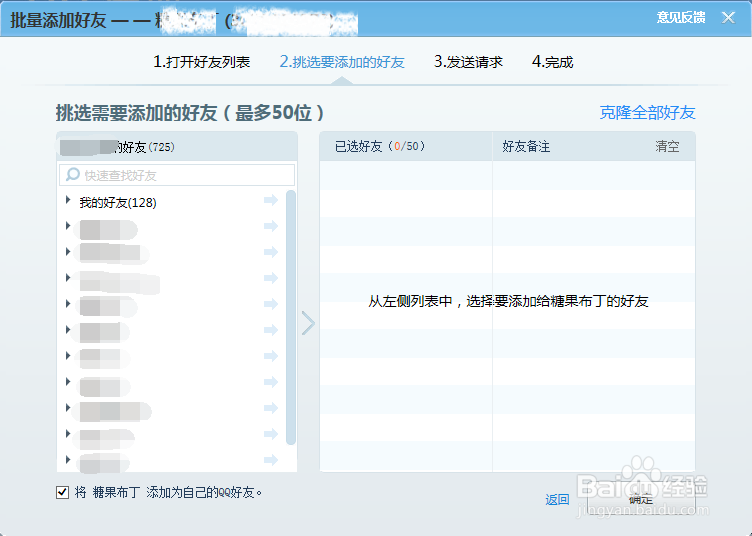Select the 我的好友(128) group label
The image size is (752, 536).
118,202
